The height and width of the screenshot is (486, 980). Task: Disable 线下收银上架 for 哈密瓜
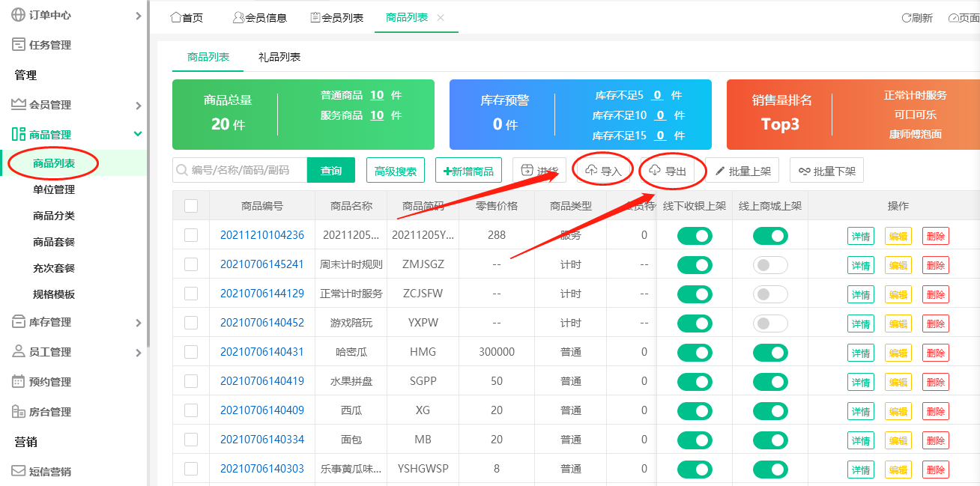click(695, 352)
